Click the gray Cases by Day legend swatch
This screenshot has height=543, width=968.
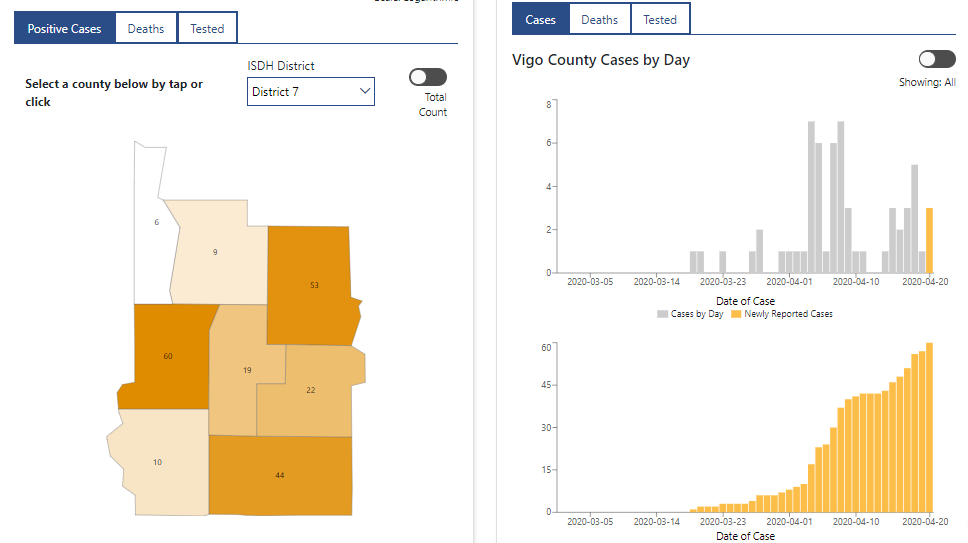[x=662, y=314]
